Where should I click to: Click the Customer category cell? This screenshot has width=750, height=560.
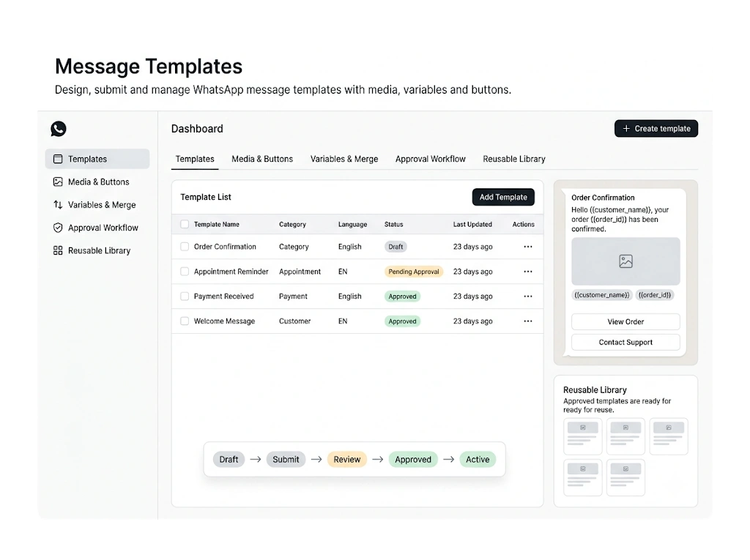[294, 321]
